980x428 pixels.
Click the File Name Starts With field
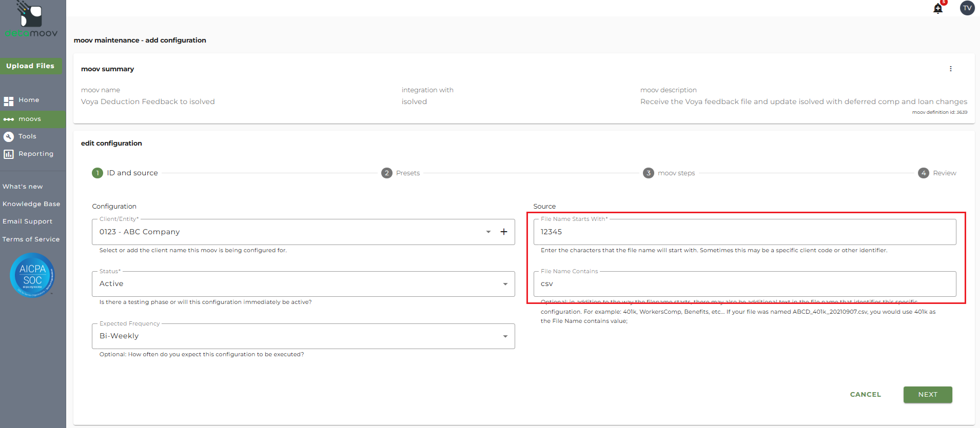(x=744, y=232)
